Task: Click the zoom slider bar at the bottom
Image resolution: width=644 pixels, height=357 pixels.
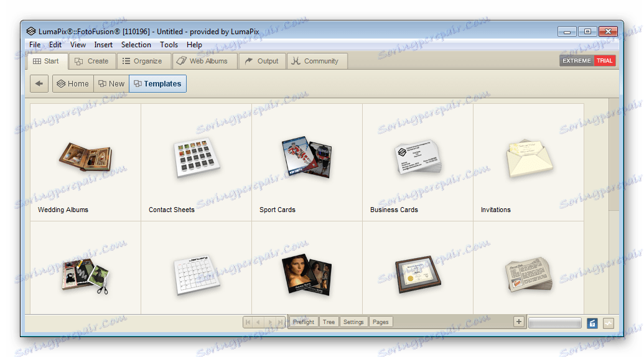Action: pyautogui.click(x=555, y=323)
